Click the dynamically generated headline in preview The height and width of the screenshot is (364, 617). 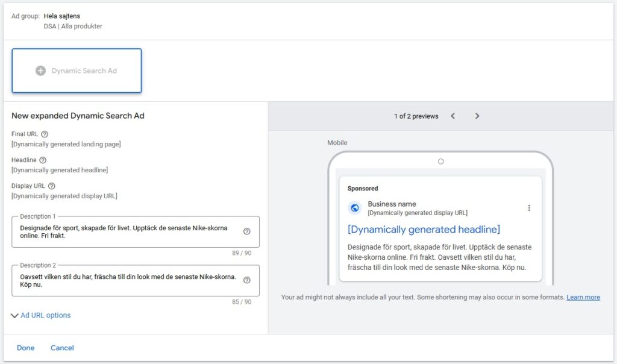click(x=424, y=230)
